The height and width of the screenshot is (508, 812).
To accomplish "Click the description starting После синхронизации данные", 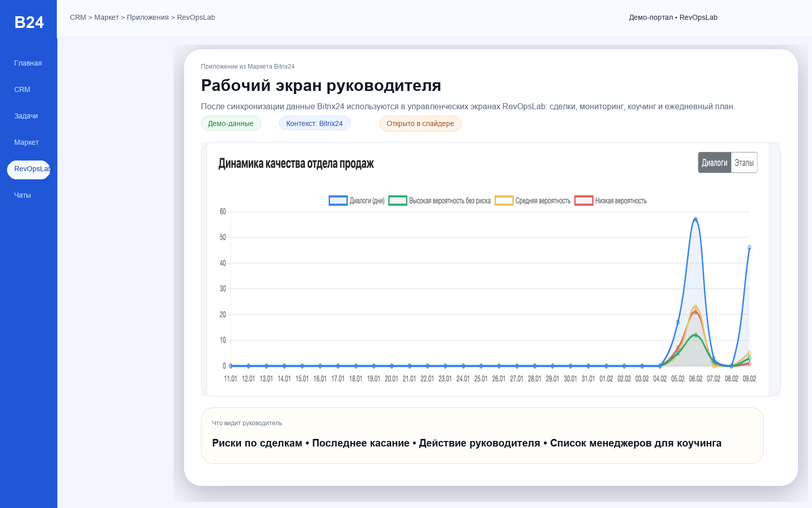I will point(468,106).
